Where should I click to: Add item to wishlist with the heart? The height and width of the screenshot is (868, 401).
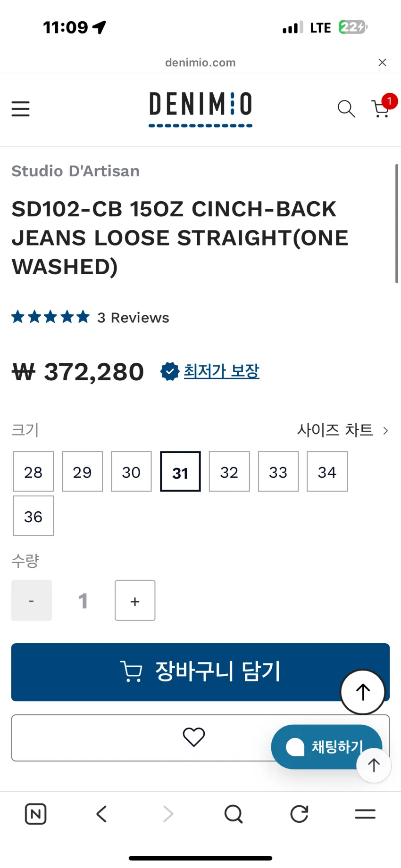[194, 737]
